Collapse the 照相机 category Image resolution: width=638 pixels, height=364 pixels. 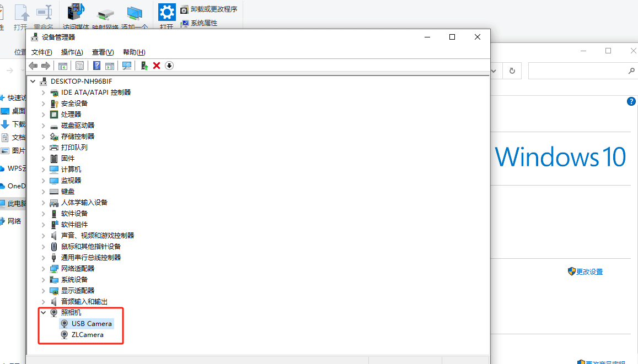[x=44, y=312]
